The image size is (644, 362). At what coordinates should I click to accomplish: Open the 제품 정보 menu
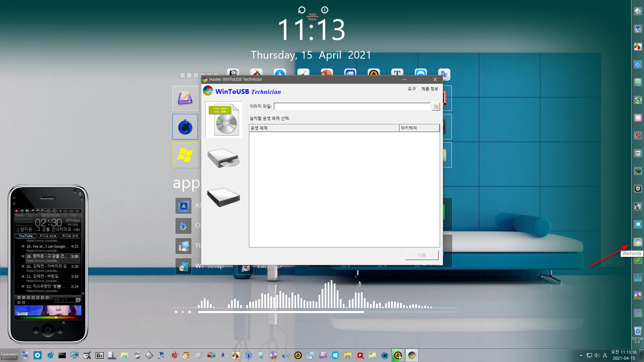pyautogui.click(x=430, y=89)
